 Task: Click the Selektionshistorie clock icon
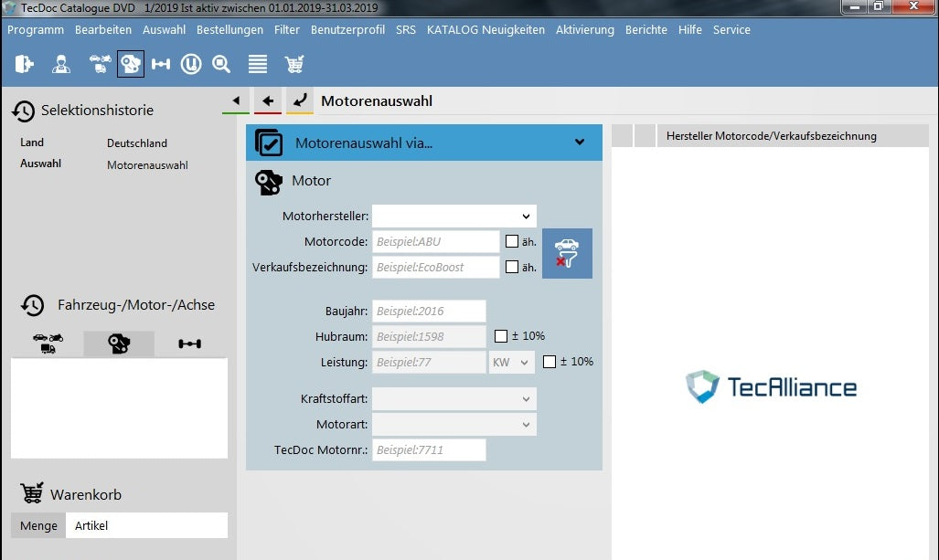[x=24, y=111]
